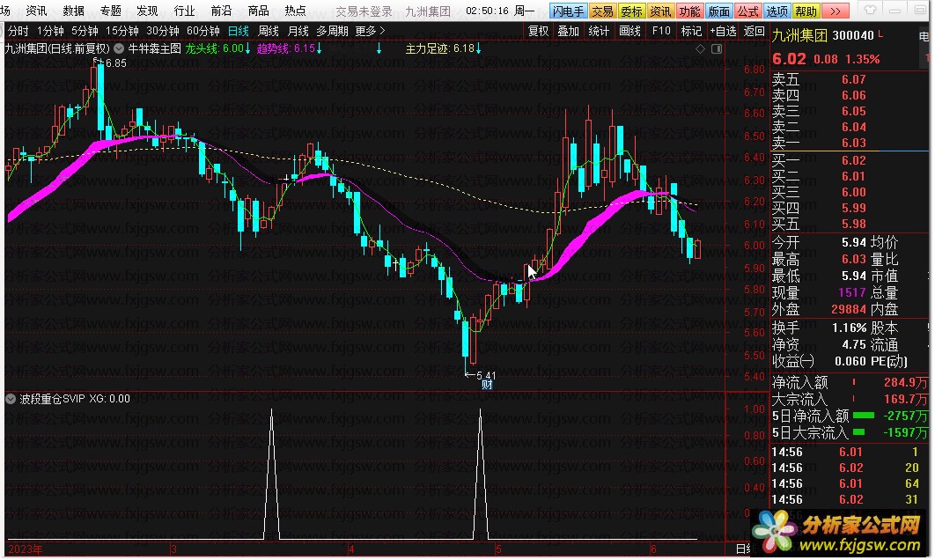Click the 换手 1.16% value

(849, 328)
